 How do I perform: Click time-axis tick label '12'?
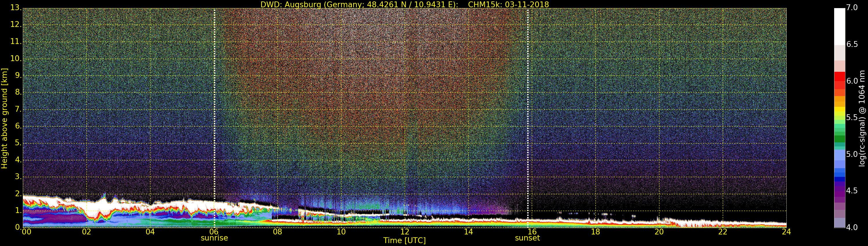coord(405,232)
